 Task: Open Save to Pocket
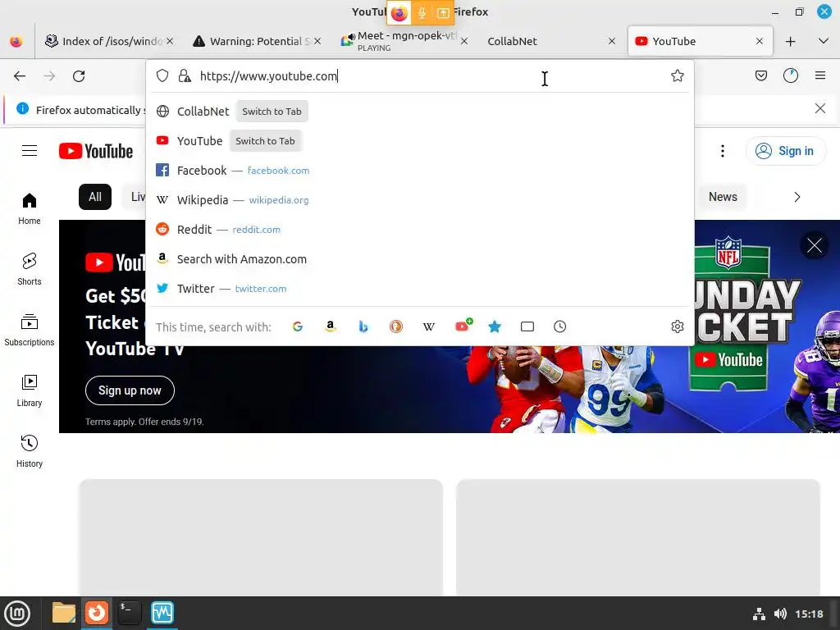coord(760,75)
